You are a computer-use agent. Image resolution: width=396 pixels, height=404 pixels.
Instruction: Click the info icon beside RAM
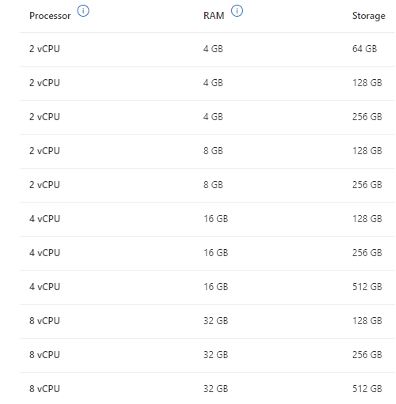(237, 11)
